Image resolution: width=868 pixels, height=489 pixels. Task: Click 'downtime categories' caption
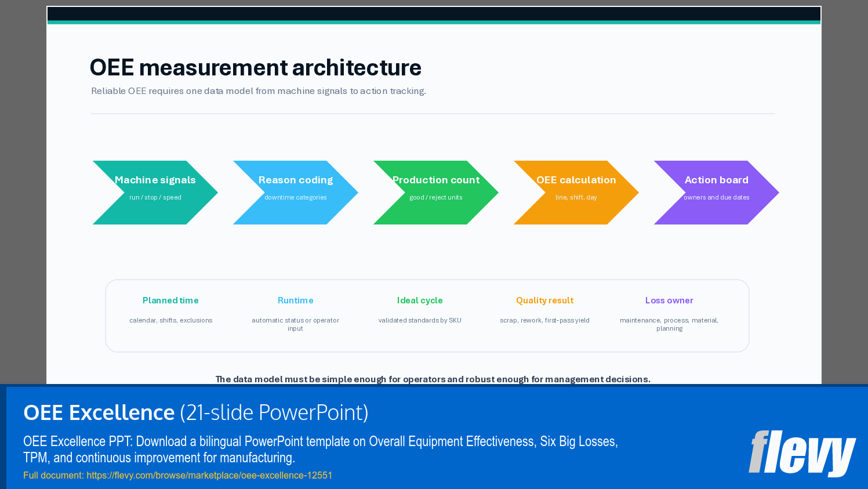pos(296,197)
